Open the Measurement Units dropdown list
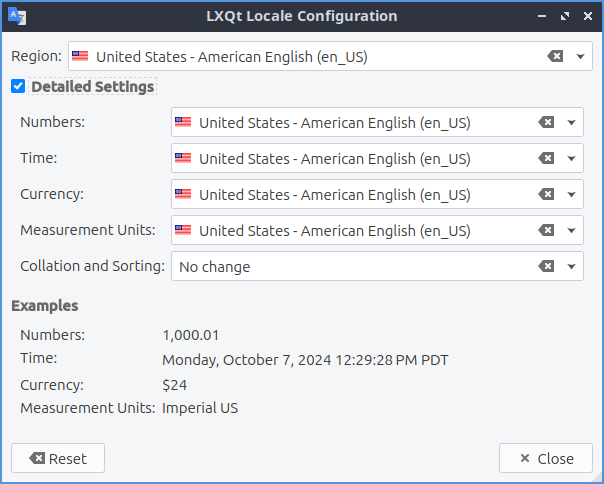This screenshot has height=484, width=604. coord(572,231)
